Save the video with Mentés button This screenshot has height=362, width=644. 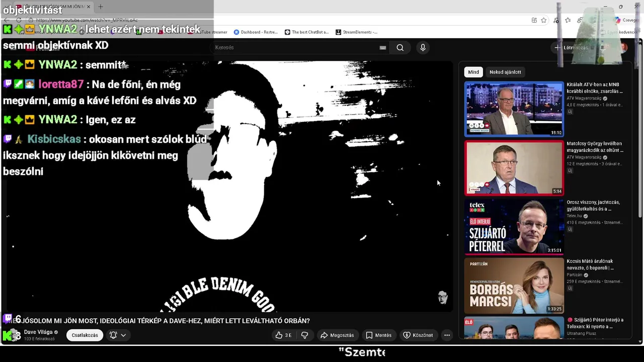378,335
